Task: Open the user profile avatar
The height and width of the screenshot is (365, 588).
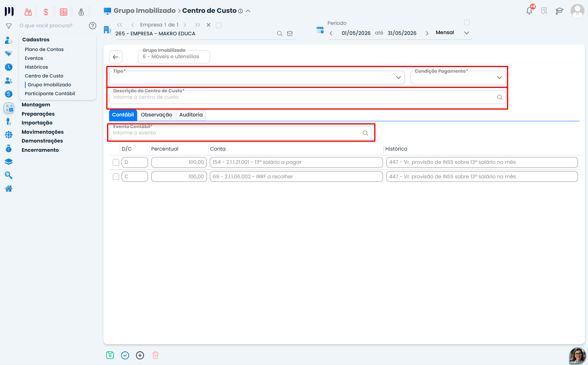Action: [x=578, y=11]
